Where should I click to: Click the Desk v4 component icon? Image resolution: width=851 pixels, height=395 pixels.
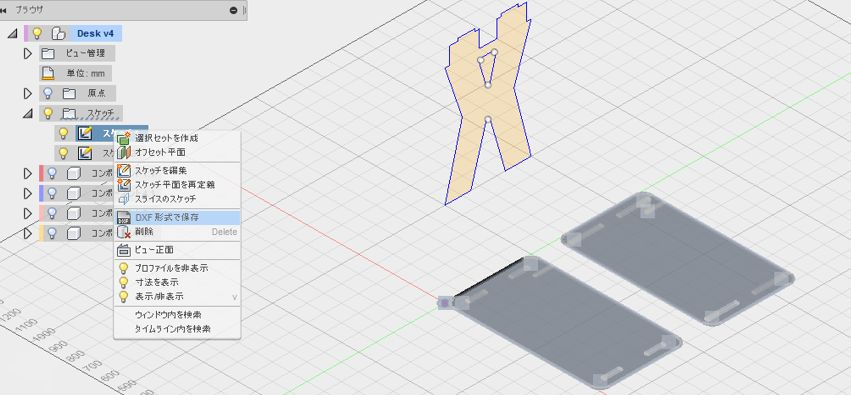(58, 34)
